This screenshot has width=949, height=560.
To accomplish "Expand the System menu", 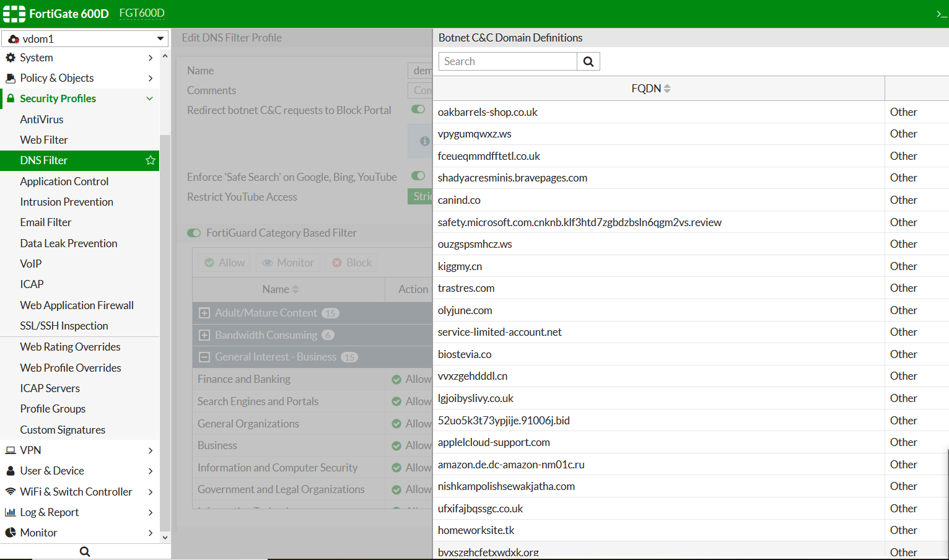I will pyautogui.click(x=151, y=58).
